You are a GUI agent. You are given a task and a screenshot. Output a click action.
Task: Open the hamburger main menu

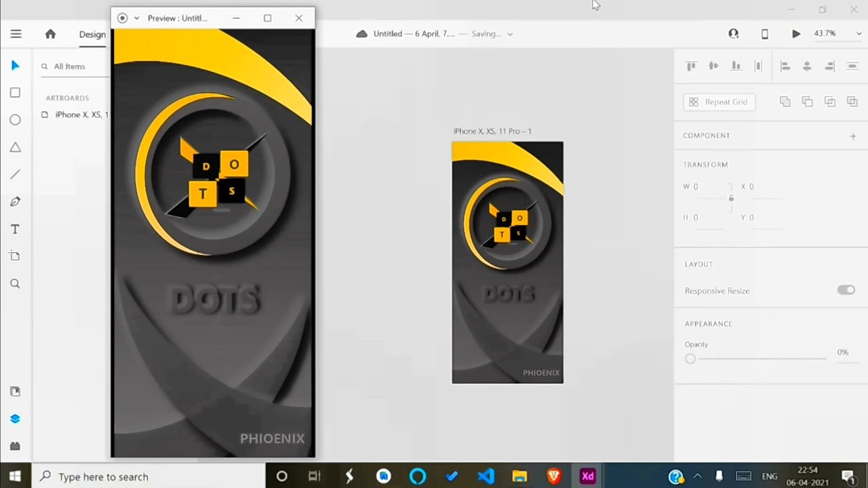(16, 34)
